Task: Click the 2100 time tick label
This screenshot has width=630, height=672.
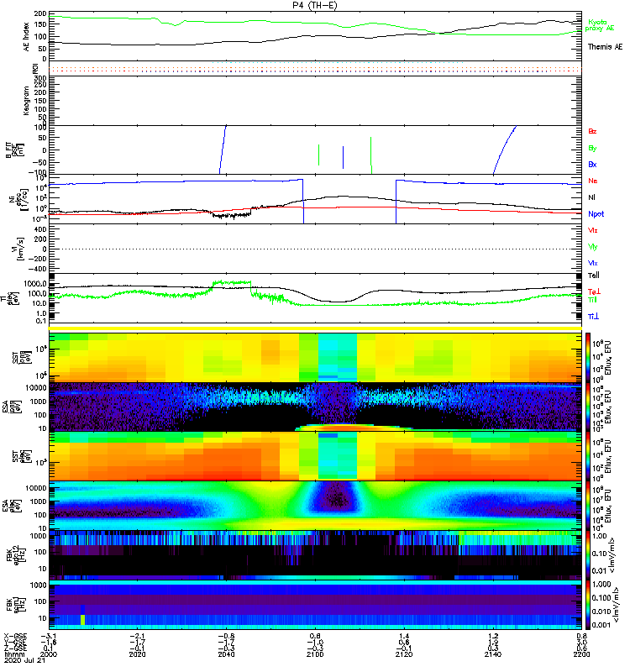Action: pos(315,654)
